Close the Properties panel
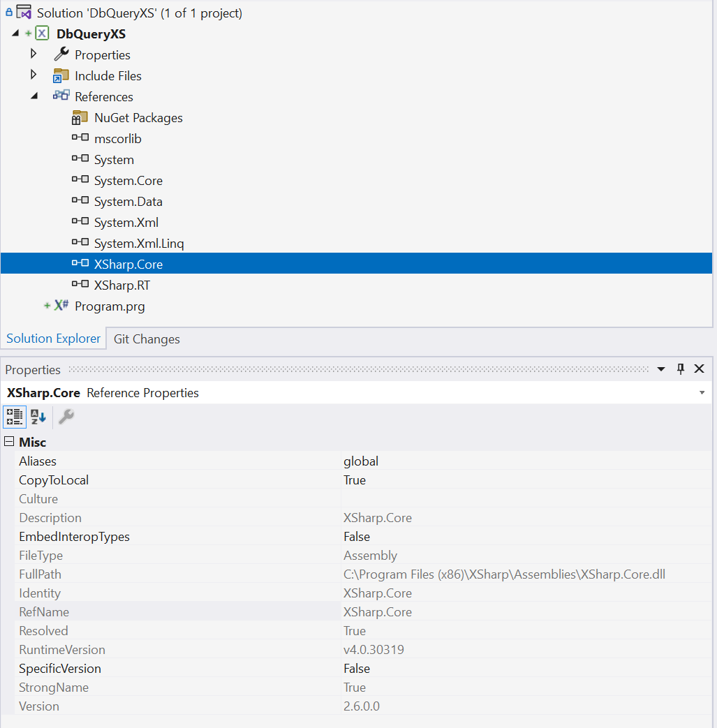 point(699,369)
